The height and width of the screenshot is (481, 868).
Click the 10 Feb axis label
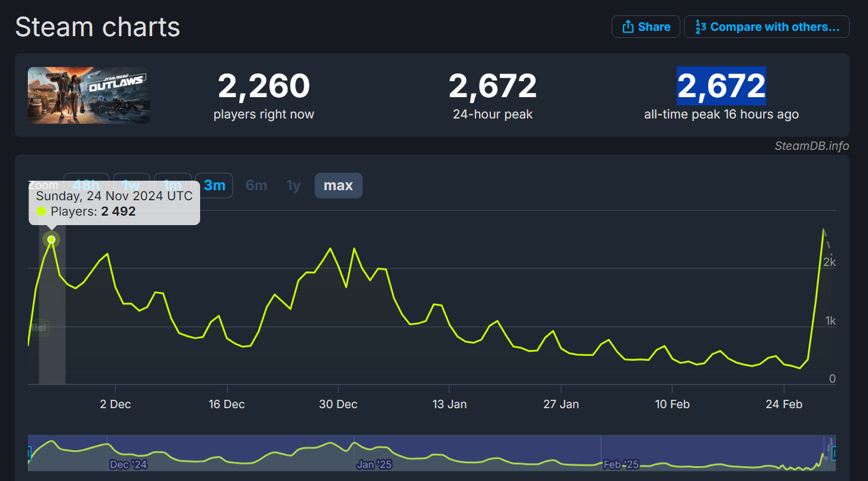point(672,405)
